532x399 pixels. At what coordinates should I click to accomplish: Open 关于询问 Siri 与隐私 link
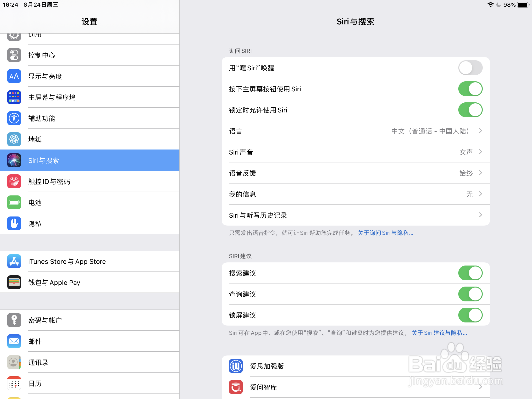[385, 233]
